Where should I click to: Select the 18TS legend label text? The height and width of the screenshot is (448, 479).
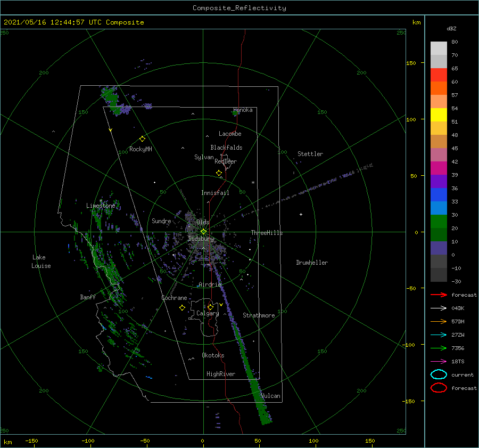coord(458,362)
